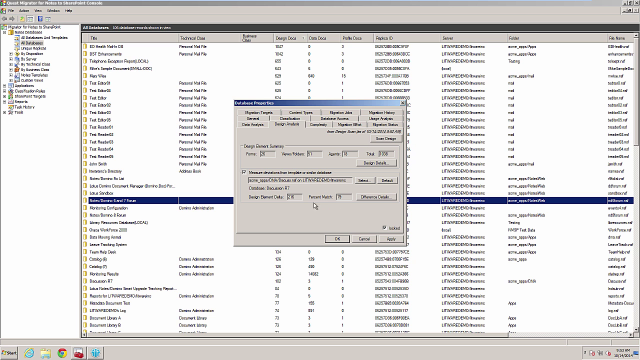Click the blue Migrator console icon on taskbar
The width and height of the screenshot is (640, 360).
pos(96,353)
